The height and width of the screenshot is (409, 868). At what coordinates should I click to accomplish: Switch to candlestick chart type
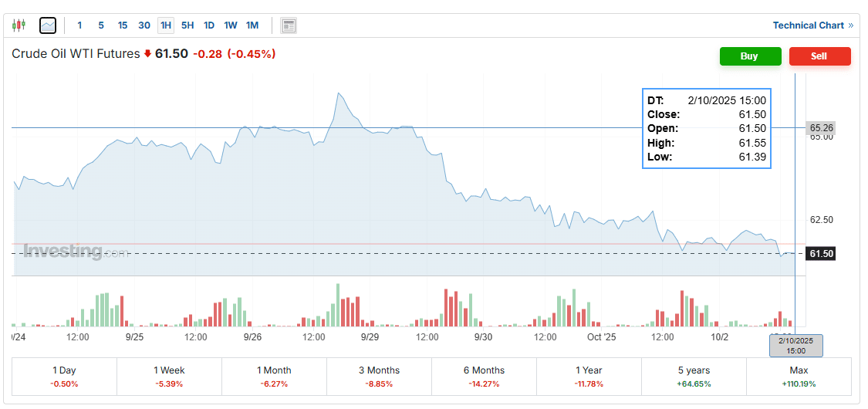(x=19, y=25)
